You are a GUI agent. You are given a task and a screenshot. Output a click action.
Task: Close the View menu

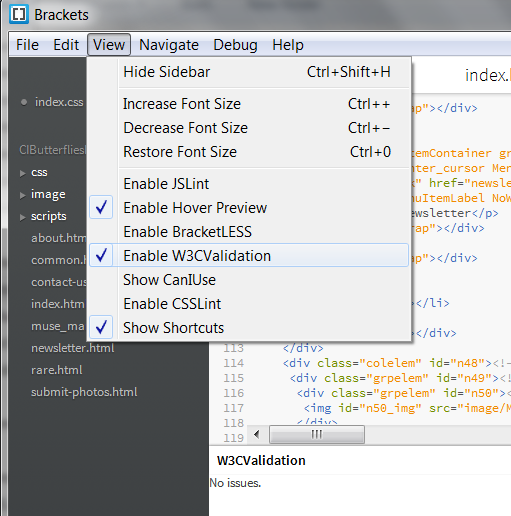tap(109, 45)
